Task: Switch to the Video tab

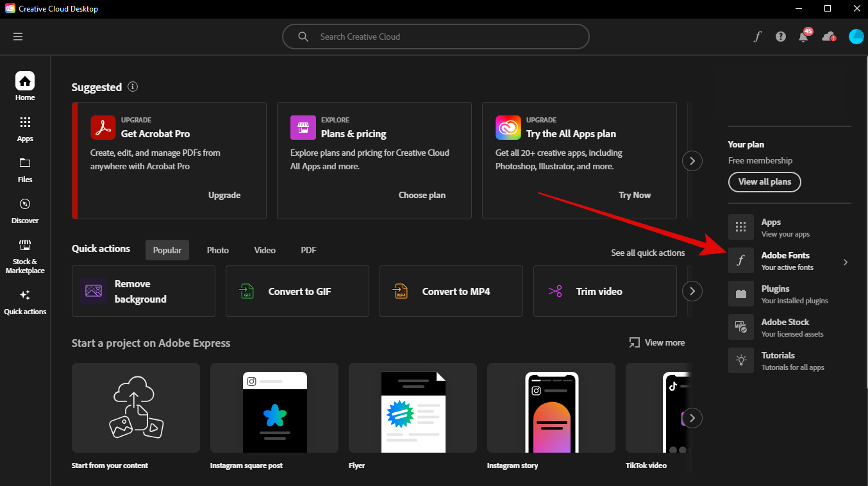Action: click(265, 250)
